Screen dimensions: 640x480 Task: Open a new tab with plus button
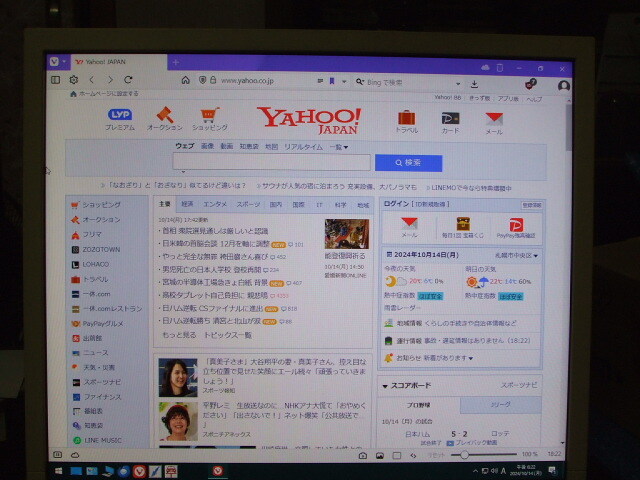(176, 62)
